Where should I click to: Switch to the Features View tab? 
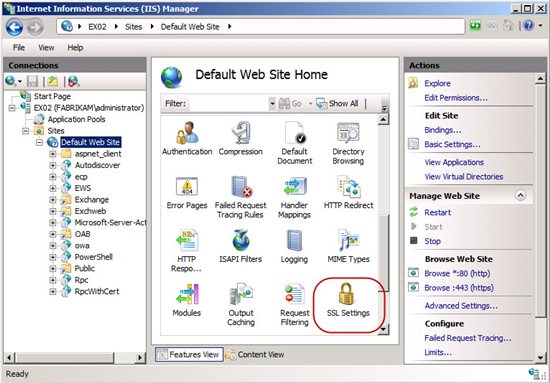click(x=189, y=355)
